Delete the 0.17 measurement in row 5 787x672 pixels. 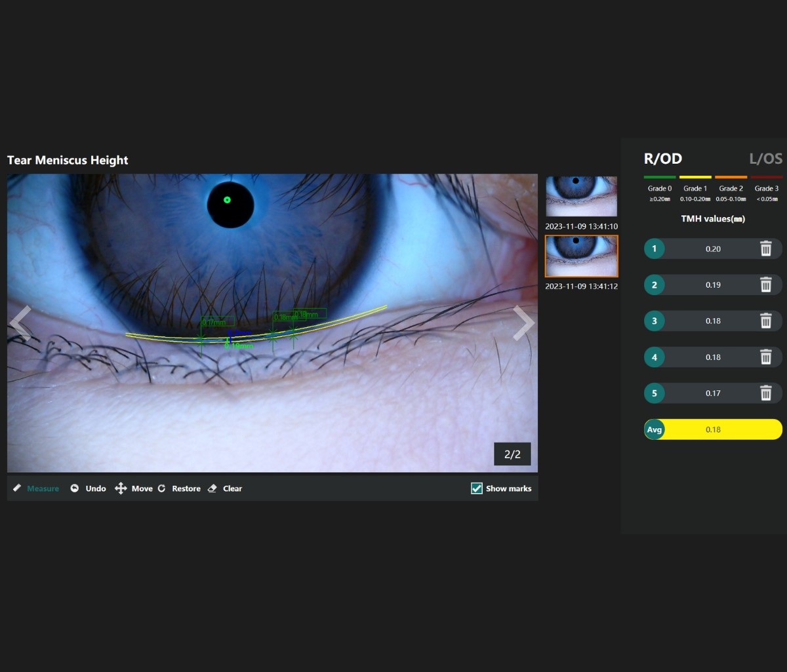(x=765, y=393)
